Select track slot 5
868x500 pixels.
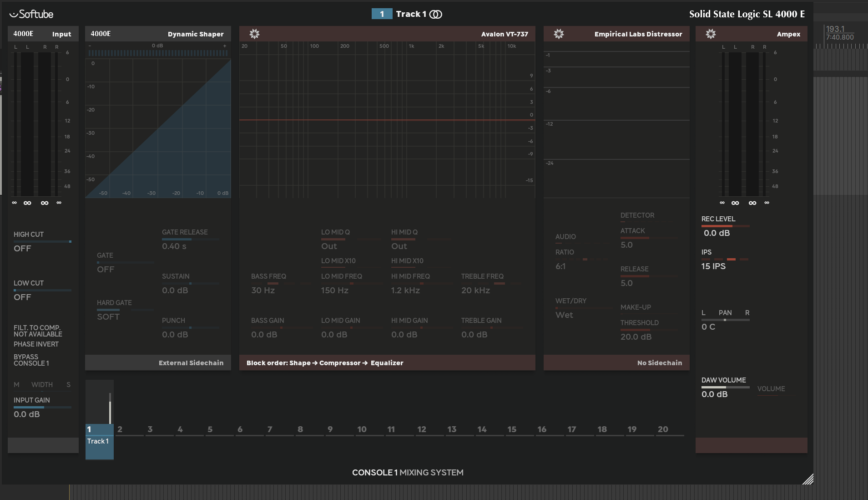coord(219,429)
